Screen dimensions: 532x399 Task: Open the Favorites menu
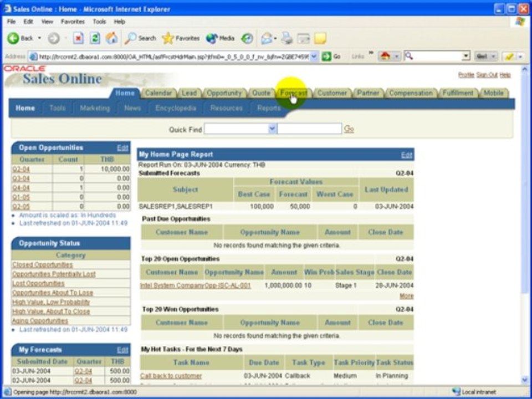pyautogui.click(x=73, y=22)
